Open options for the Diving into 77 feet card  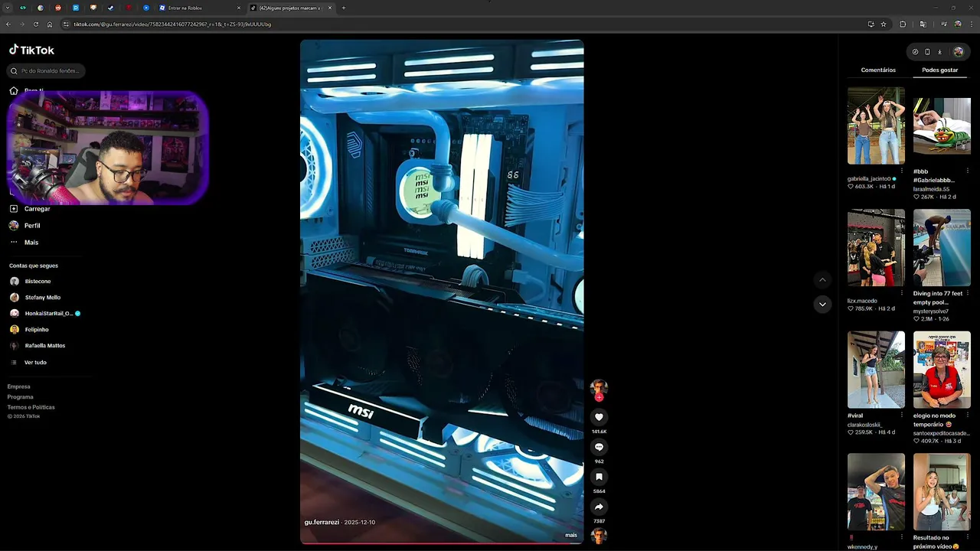tap(967, 293)
